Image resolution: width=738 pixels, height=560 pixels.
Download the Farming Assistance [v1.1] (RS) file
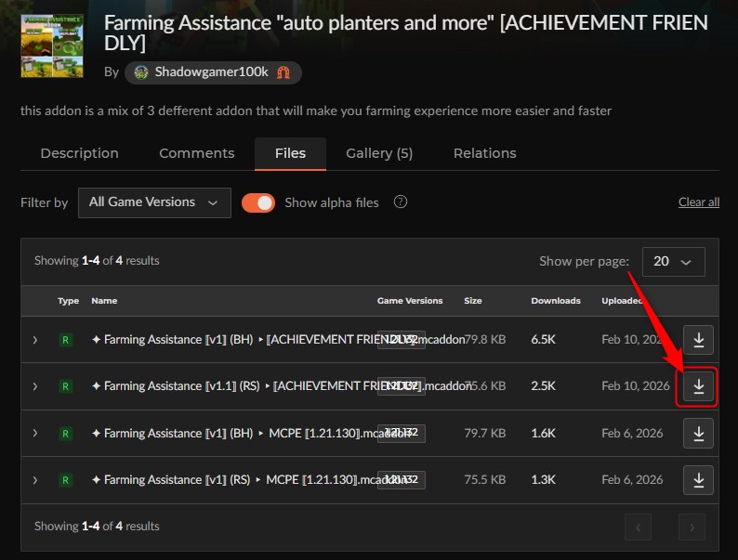(698, 386)
